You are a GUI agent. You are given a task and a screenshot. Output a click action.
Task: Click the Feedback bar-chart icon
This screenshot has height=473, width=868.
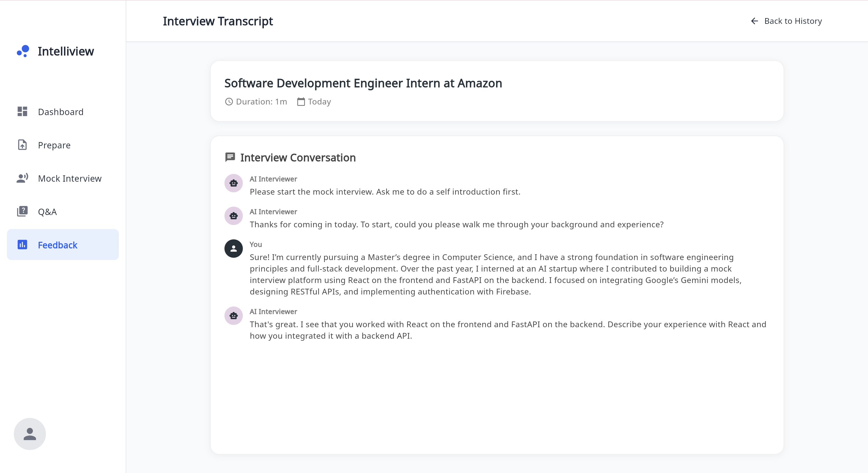(x=22, y=245)
